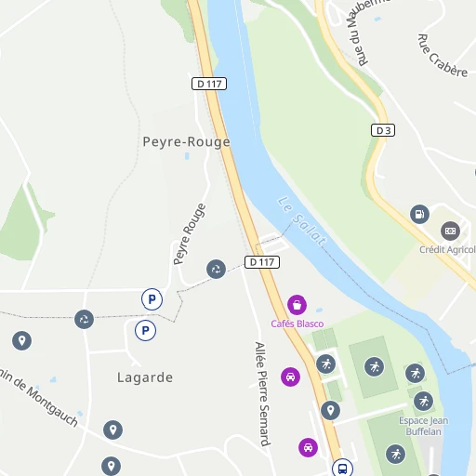Select the Peyre-Rouge place label
Image resolution: width=476 pixels, height=476 pixels.
(186, 142)
